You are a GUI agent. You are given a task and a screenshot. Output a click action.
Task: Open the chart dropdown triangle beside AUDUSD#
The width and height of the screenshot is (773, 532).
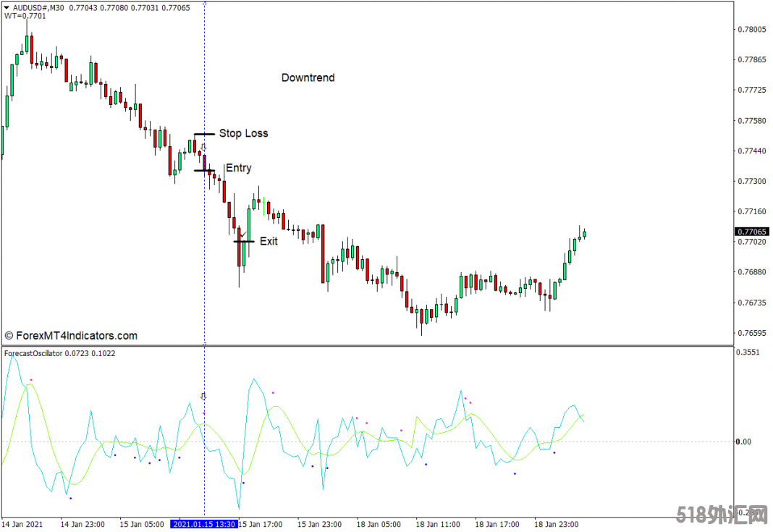7,7
